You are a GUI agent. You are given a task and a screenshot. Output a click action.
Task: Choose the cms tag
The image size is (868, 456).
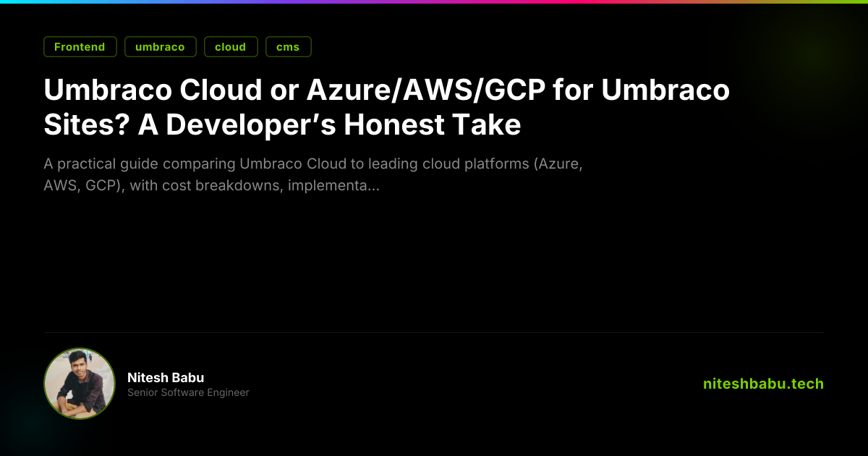288,47
